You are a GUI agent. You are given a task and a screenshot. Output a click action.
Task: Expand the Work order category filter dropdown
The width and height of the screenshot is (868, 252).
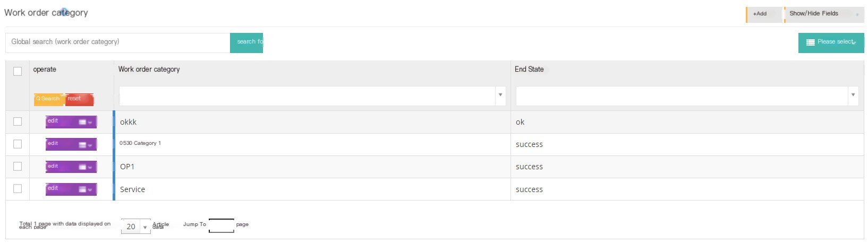[x=500, y=95]
